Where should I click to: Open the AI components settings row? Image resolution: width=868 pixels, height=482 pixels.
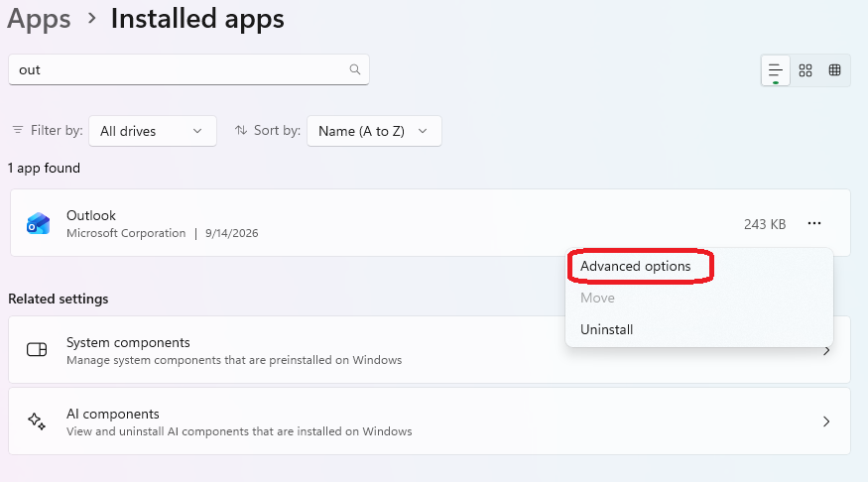coord(429,422)
